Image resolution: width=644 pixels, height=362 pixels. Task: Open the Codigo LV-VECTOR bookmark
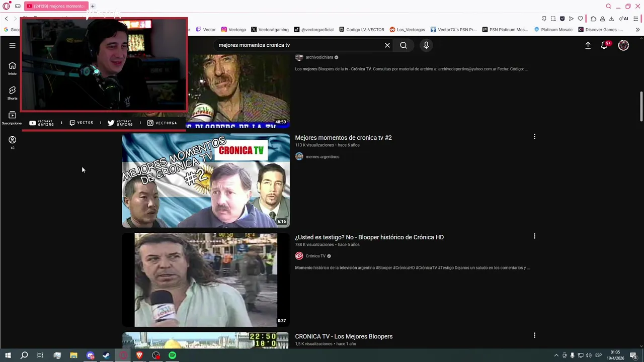pyautogui.click(x=362, y=30)
